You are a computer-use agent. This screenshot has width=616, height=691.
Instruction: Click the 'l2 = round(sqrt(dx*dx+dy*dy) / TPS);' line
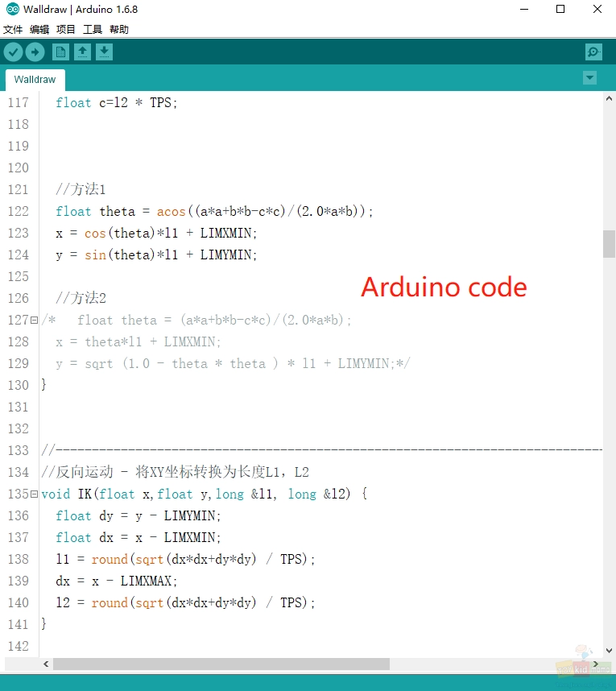(x=185, y=603)
